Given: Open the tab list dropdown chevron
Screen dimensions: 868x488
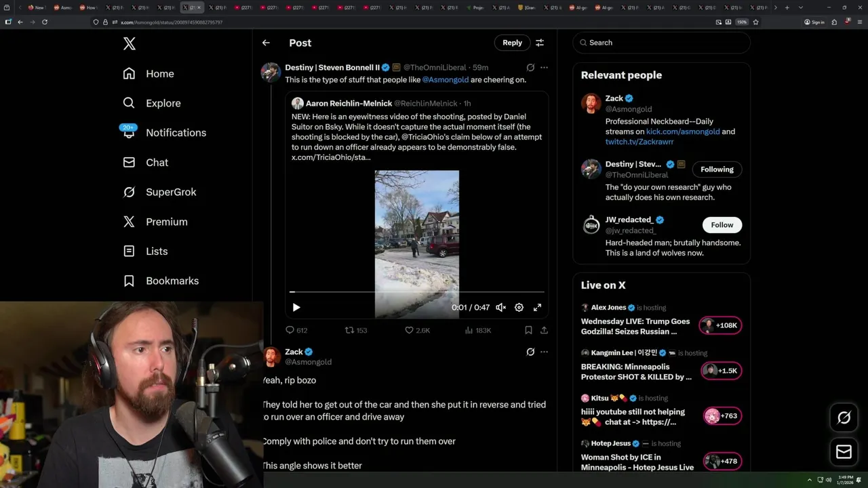Looking at the screenshot, I should coord(801,7).
